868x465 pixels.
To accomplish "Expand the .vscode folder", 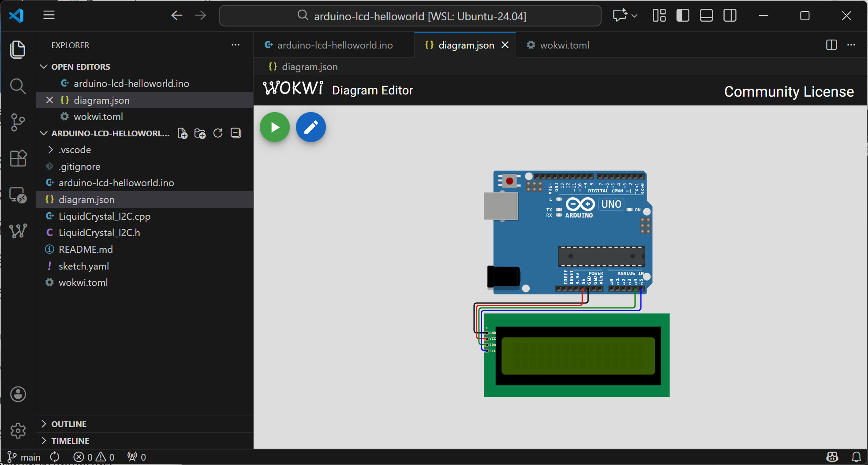I will click(x=75, y=150).
